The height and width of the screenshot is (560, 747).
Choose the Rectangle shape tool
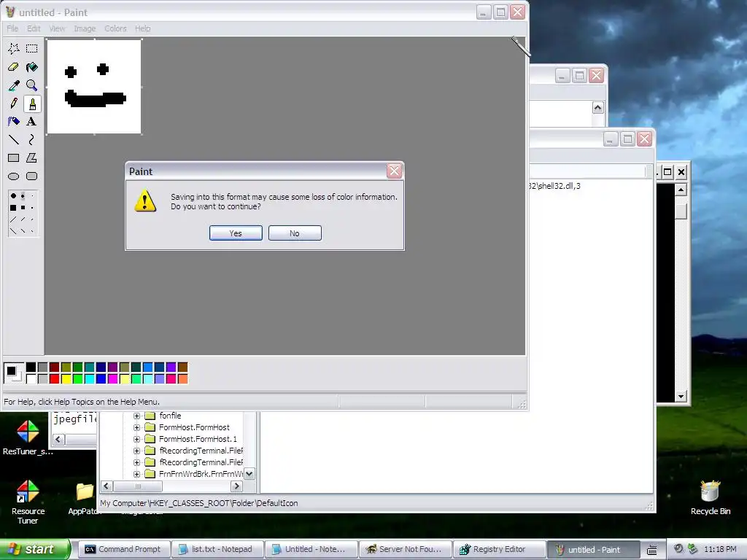click(14, 158)
